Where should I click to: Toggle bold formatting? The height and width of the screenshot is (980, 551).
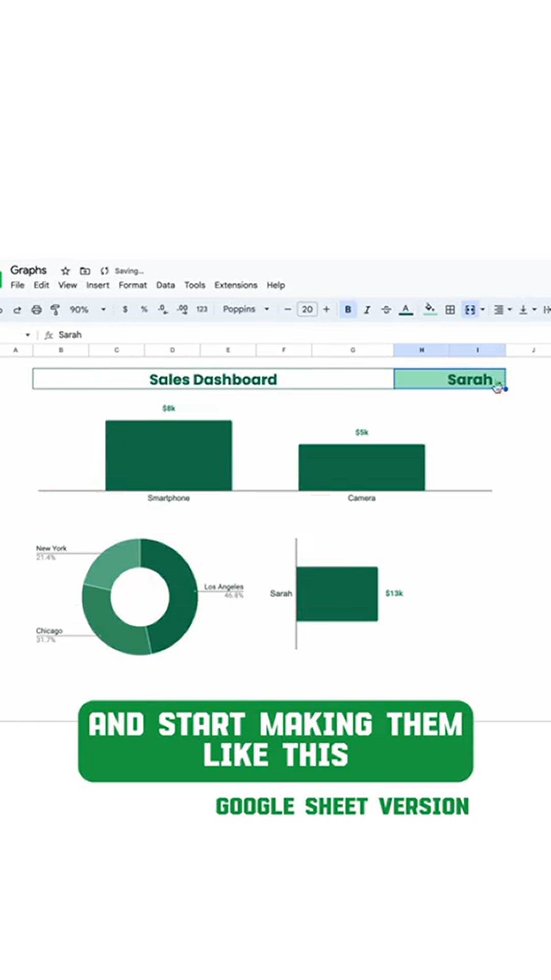(x=348, y=309)
